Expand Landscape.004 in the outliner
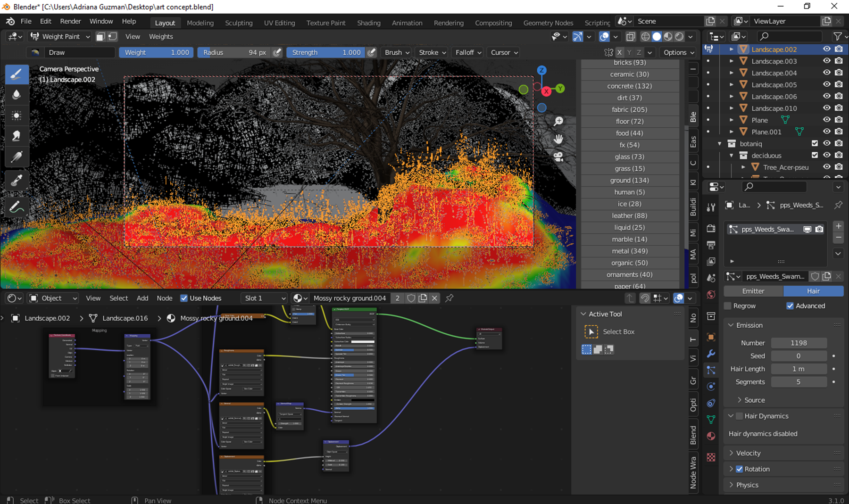 point(732,73)
